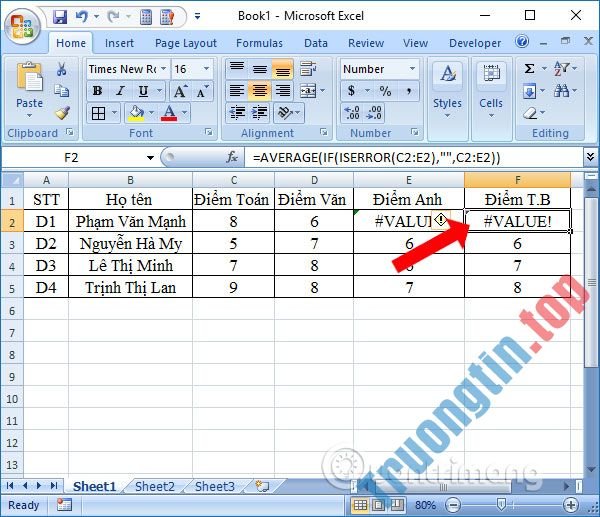Open the Page Layout tab
The height and width of the screenshot is (517, 600).
186,43
